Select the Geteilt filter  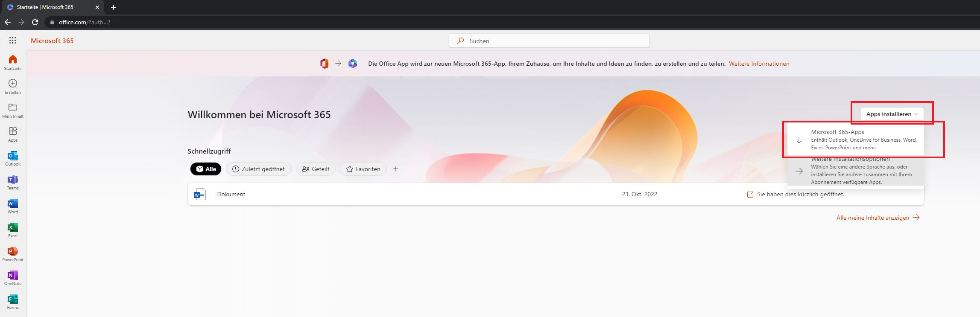316,169
